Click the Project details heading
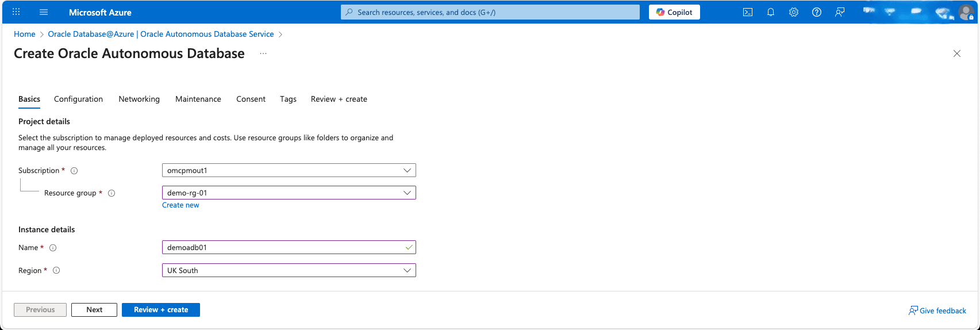The image size is (980, 330). (x=44, y=121)
